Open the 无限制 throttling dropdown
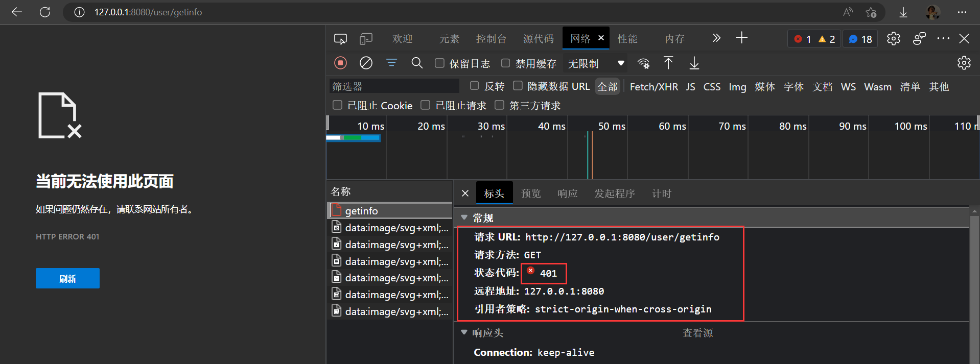The height and width of the screenshot is (364, 980). click(596, 63)
